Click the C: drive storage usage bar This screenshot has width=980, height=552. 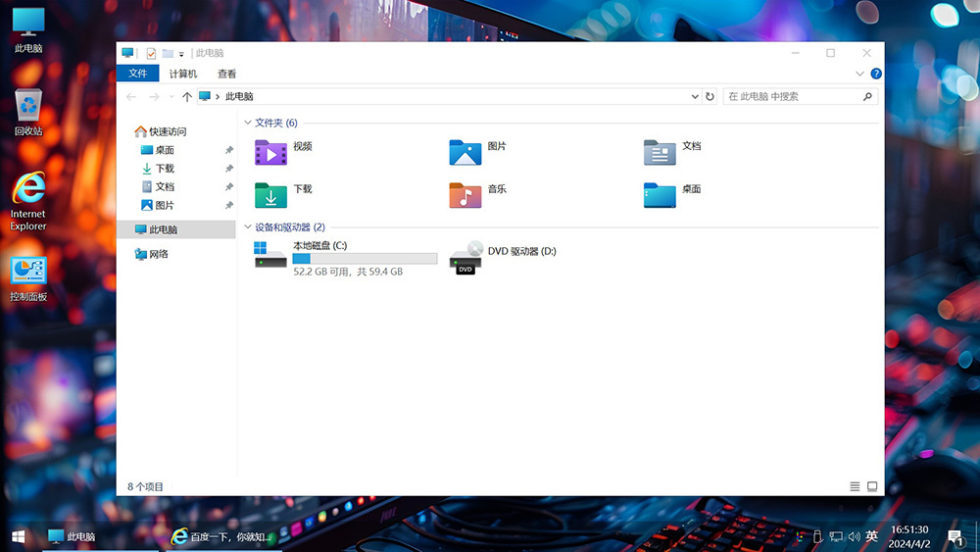click(x=365, y=259)
